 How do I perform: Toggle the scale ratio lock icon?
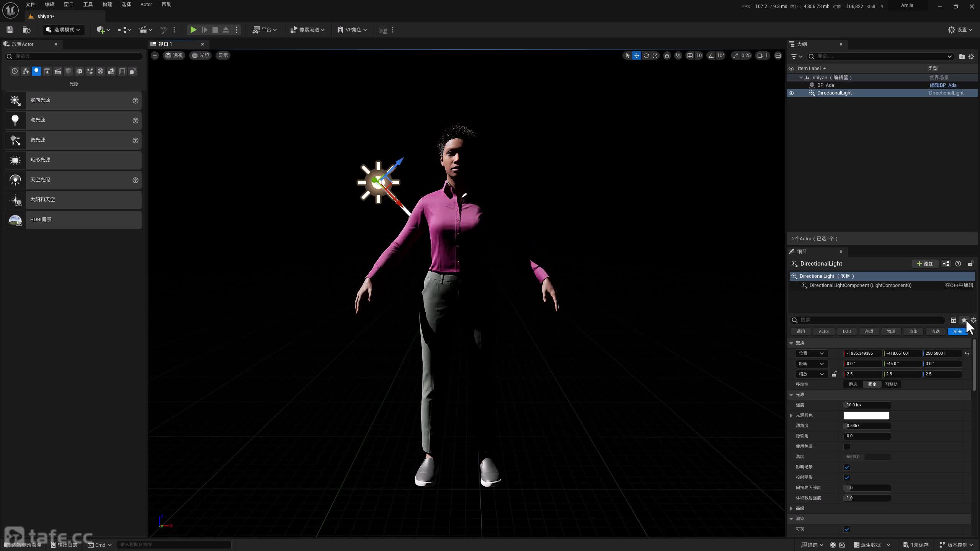tap(834, 374)
